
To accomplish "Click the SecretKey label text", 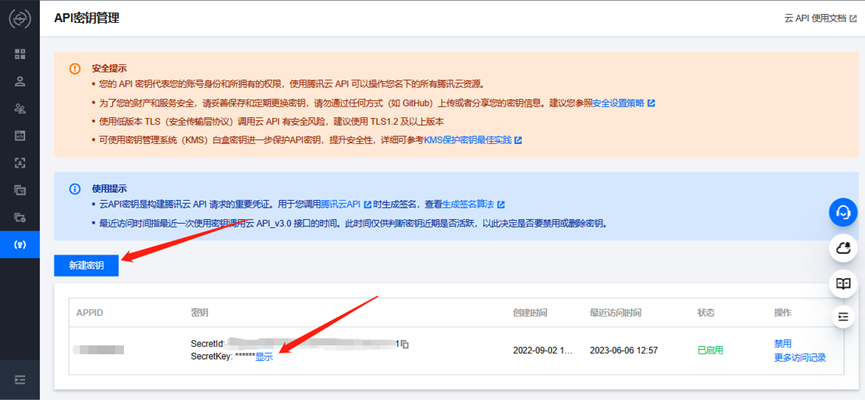I will coord(211,357).
